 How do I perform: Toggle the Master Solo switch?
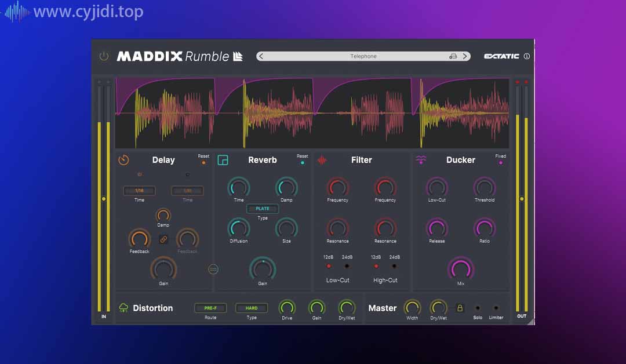click(478, 308)
